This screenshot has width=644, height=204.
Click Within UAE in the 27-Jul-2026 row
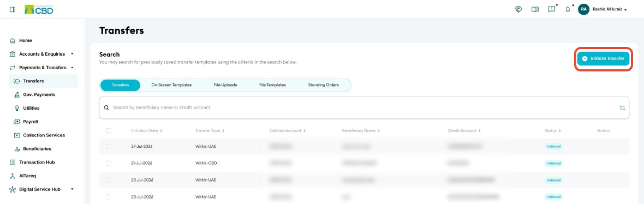(206, 146)
